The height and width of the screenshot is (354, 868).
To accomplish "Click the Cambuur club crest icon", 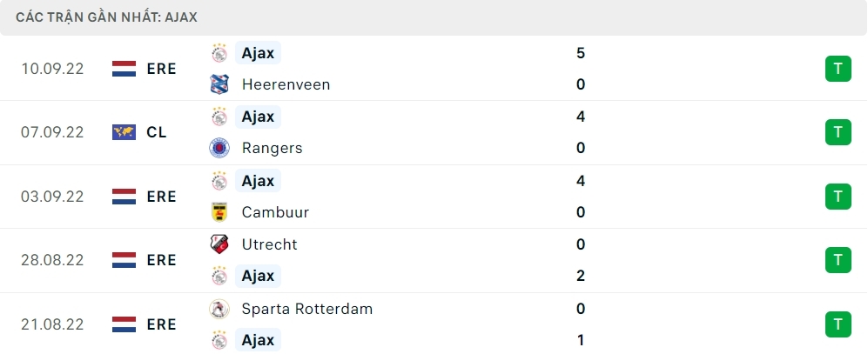I will [219, 212].
